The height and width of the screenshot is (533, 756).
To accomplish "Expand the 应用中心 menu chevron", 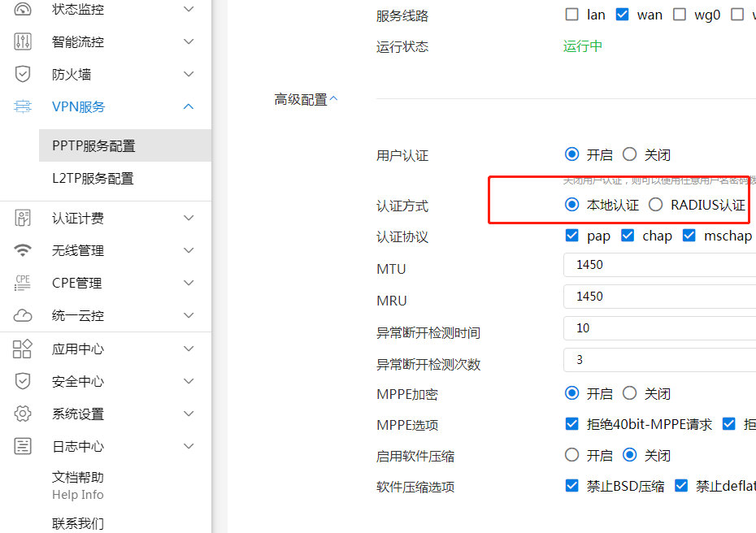I will [189, 349].
